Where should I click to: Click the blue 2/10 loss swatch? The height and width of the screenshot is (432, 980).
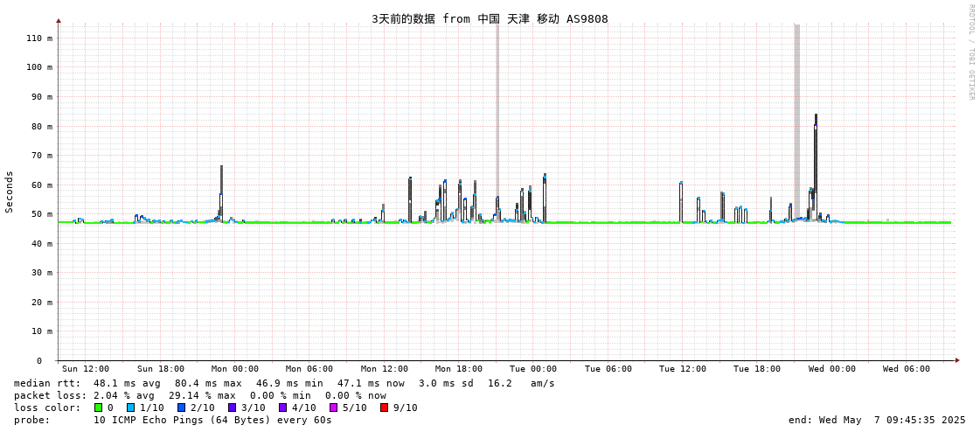click(x=181, y=408)
